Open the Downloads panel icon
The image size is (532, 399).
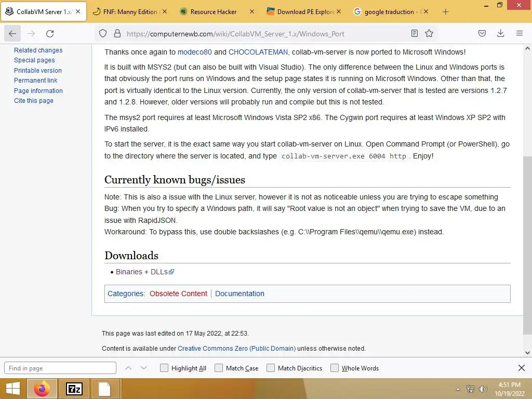500,33
